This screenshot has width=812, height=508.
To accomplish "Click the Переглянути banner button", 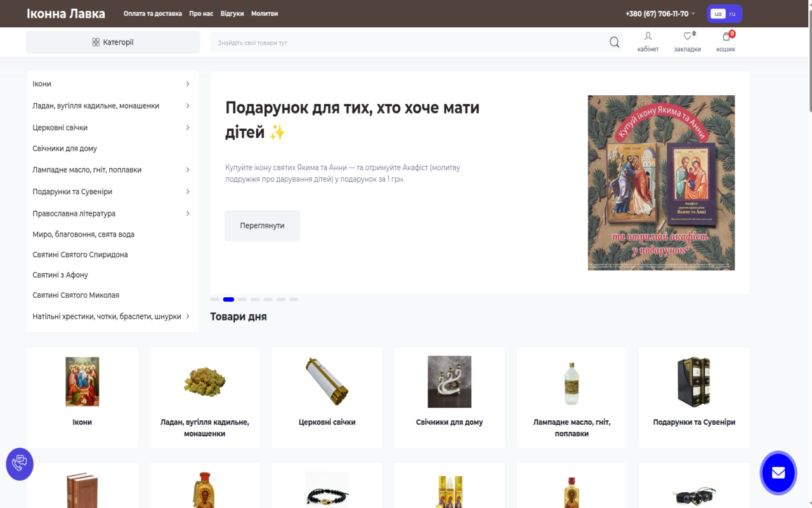I will pyautogui.click(x=262, y=225).
